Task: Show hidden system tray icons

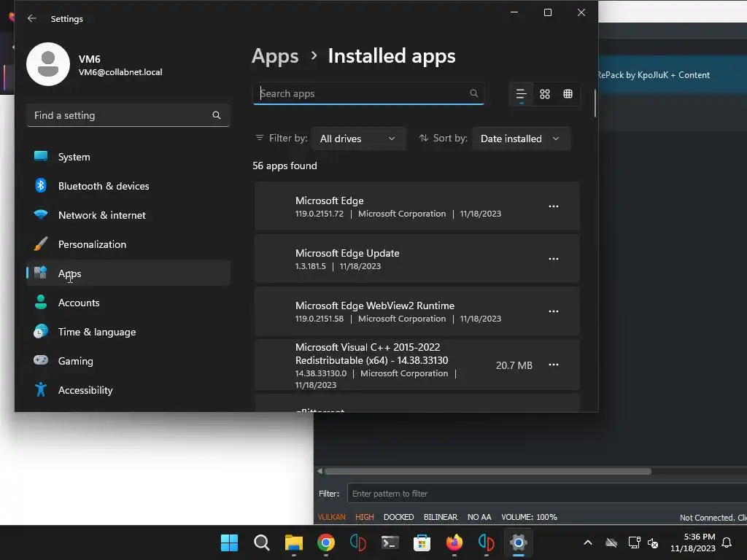Action: 588,542
